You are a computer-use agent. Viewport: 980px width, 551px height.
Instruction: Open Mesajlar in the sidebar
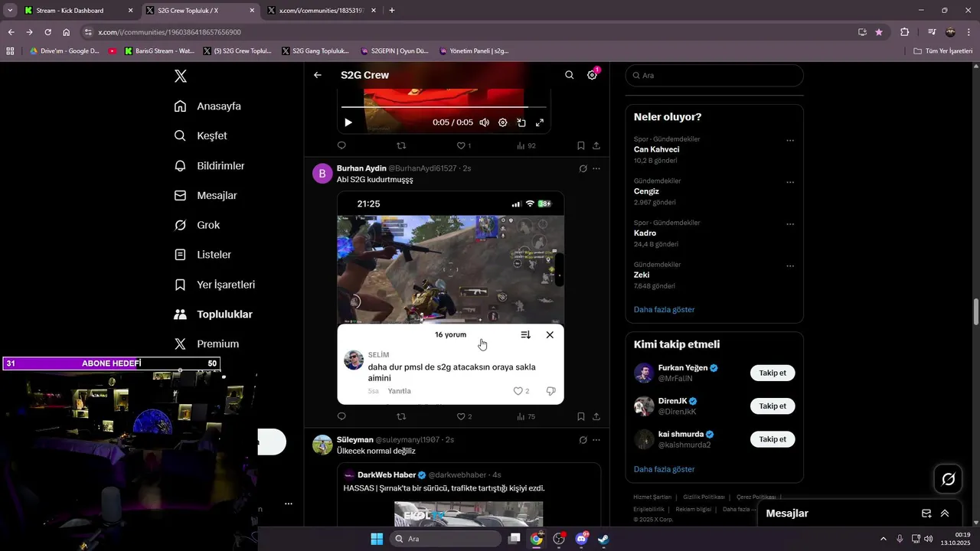pyautogui.click(x=205, y=195)
